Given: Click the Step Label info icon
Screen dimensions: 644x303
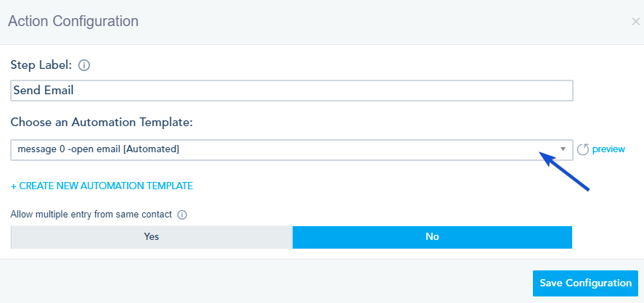Looking at the screenshot, I should pyautogui.click(x=84, y=65).
